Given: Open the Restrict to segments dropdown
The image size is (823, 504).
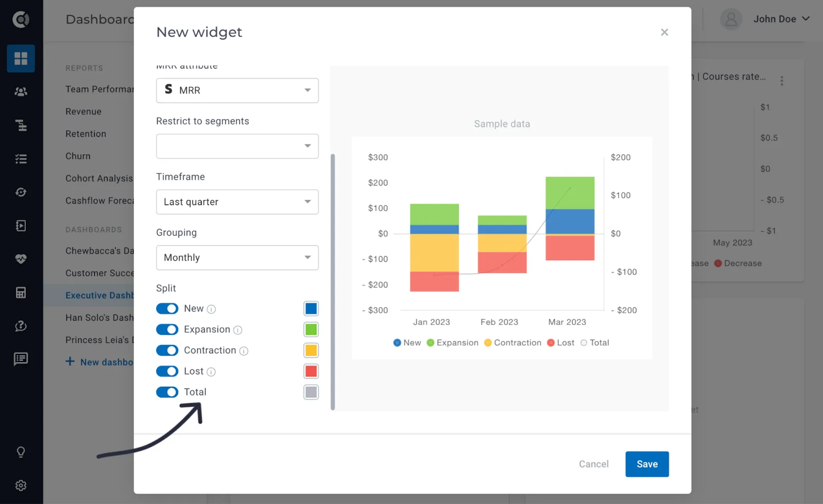Looking at the screenshot, I should click(237, 146).
